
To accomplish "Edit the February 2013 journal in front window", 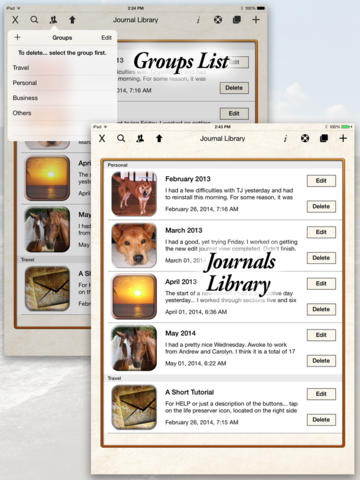I will coord(321,181).
